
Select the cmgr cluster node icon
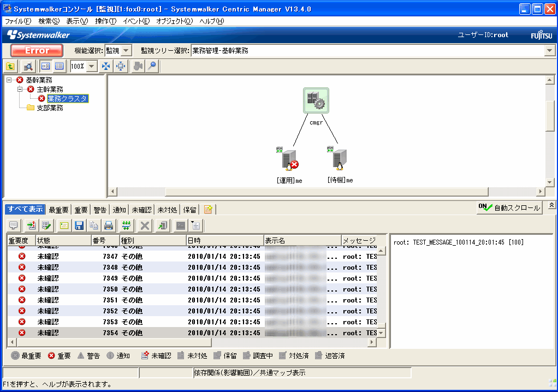pyautogui.click(x=316, y=101)
